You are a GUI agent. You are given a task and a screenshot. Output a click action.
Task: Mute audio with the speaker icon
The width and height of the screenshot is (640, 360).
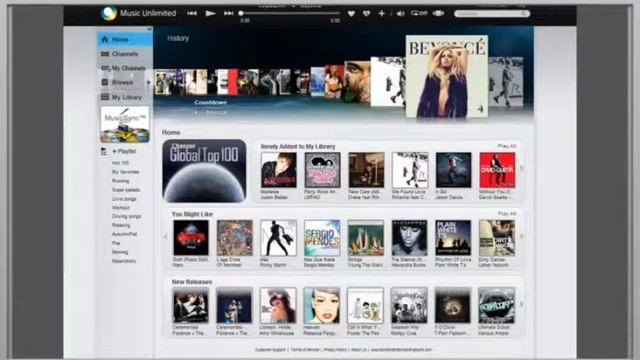coord(400,14)
